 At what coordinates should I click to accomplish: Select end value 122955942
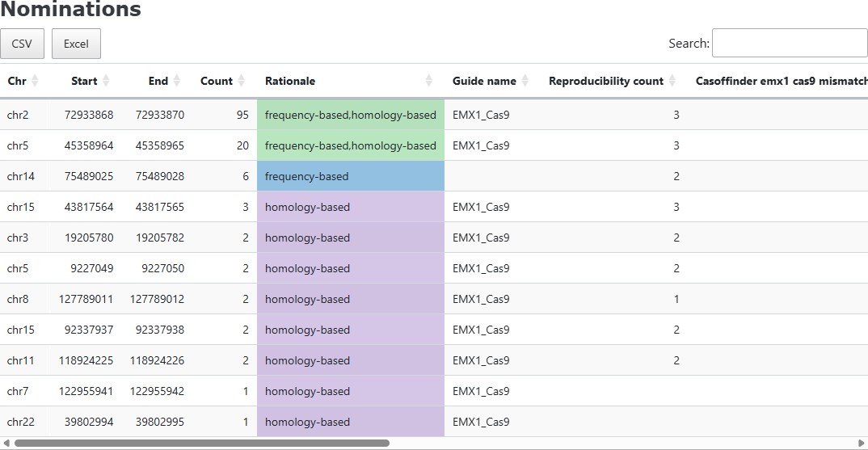pyautogui.click(x=158, y=391)
